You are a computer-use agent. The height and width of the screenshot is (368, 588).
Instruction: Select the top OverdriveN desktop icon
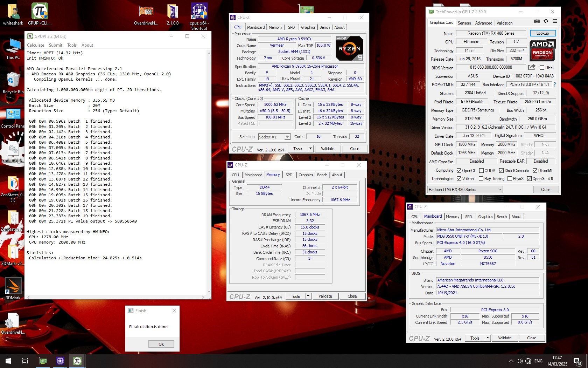point(146,14)
